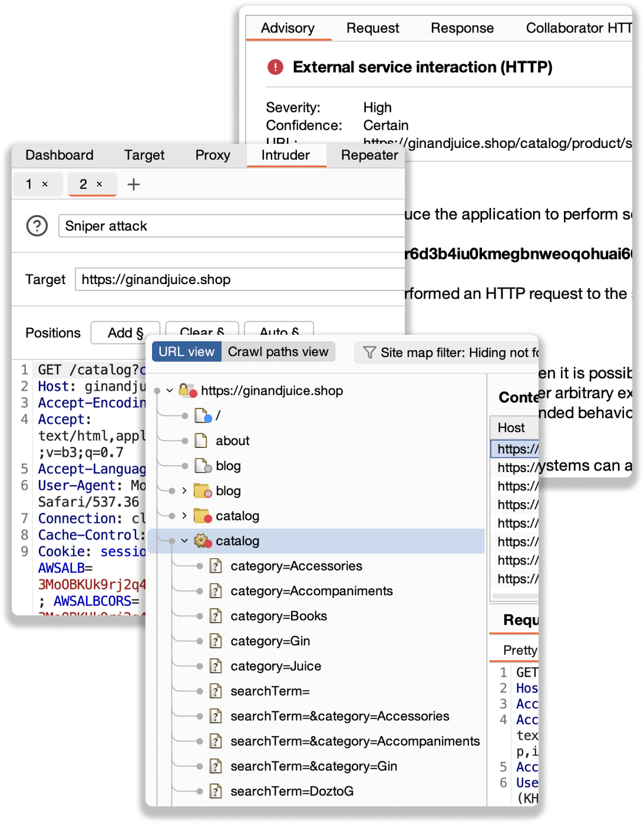
Task: Open the Repeater tab
Action: pyautogui.click(x=369, y=155)
